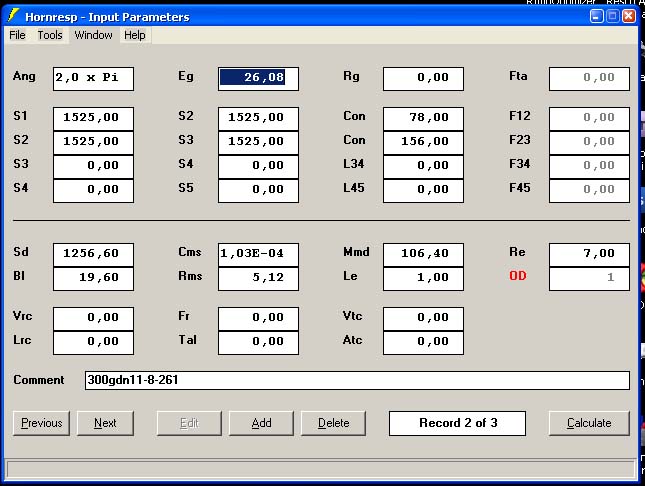Click the Mmd field with 106,40
The image size is (645, 486).
(423, 254)
